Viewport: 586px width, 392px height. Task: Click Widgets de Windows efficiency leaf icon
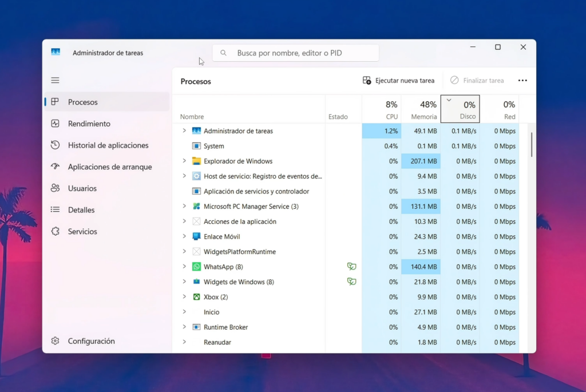351,281
